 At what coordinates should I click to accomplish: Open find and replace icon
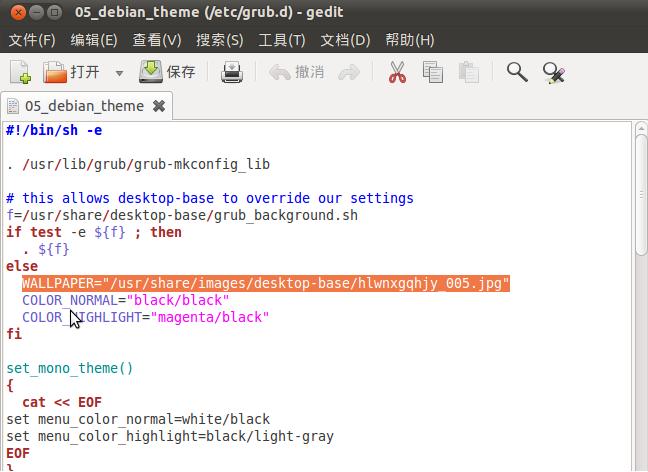(554, 73)
